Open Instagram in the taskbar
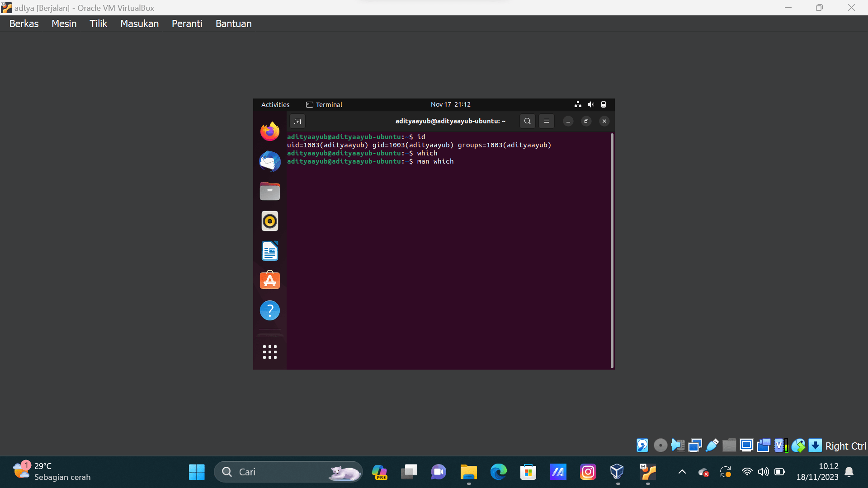This screenshot has height=488, width=868. point(588,472)
